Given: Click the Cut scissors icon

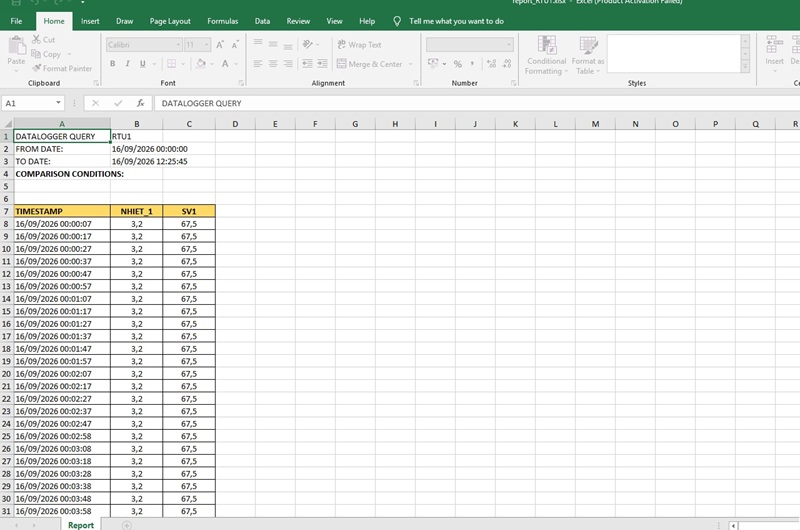Looking at the screenshot, I should click(36, 39).
